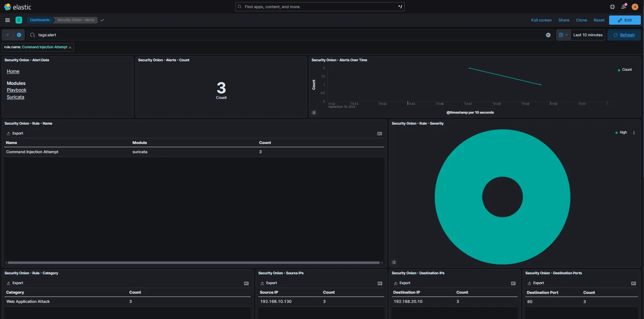Open options for the 'high' legend item
Image resolution: width=644 pixels, height=319 pixels.
tap(634, 133)
